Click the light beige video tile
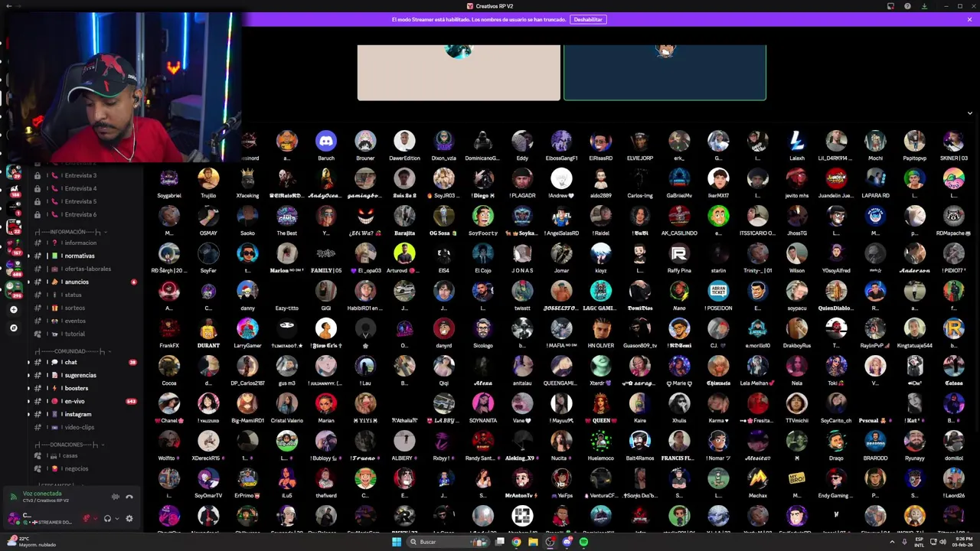 (459, 73)
